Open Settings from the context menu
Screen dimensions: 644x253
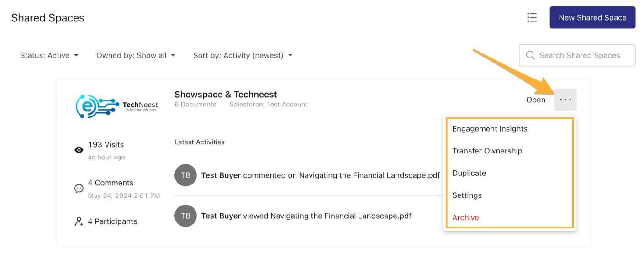point(467,195)
